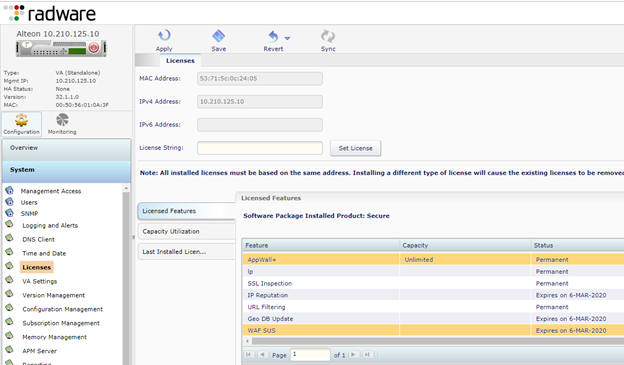The height and width of the screenshot is (365, 624).
Task: Click the table horizontal scrollbar
Action: [x=437, y=341]
